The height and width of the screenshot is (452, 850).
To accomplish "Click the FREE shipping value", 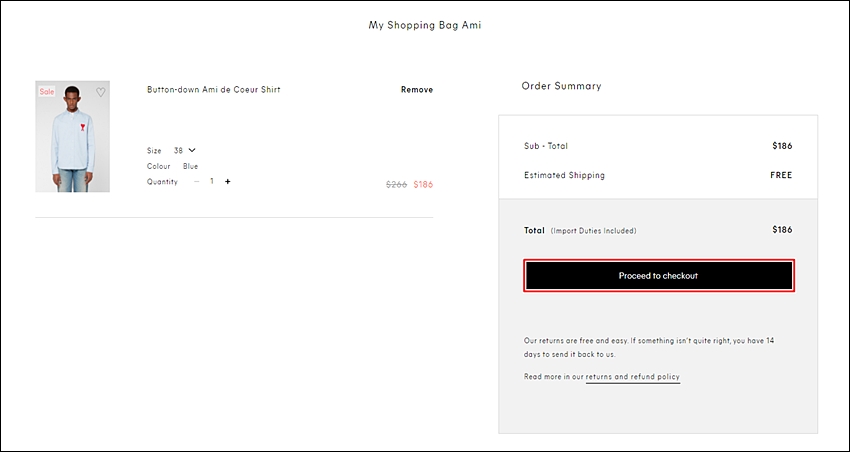I will click(x=781, y=175).
